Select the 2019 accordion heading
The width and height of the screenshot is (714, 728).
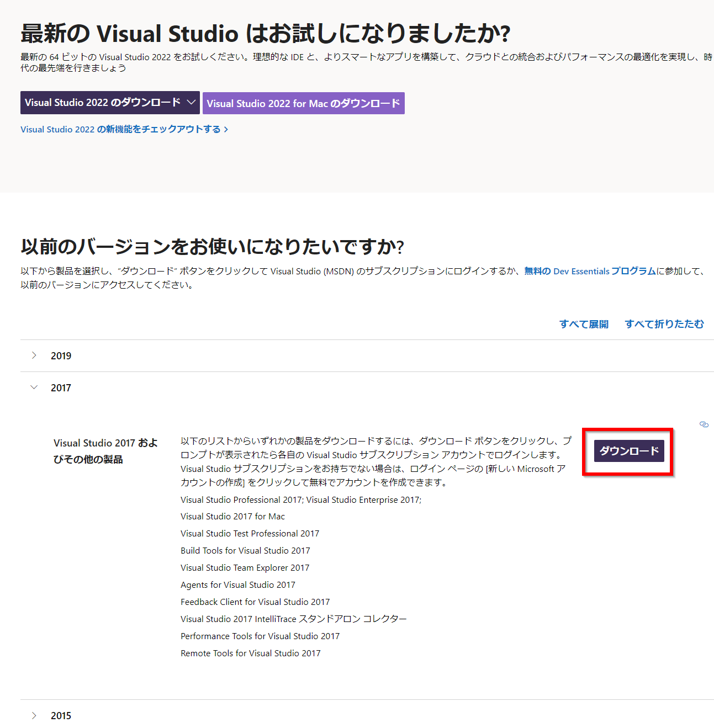[61, 356]
